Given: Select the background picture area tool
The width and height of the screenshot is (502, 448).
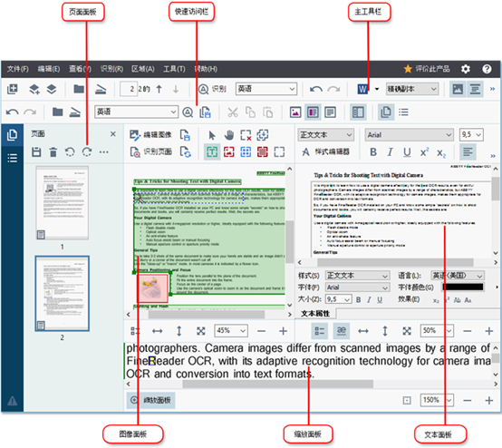Looking at the screenshot, I should 262,151.
